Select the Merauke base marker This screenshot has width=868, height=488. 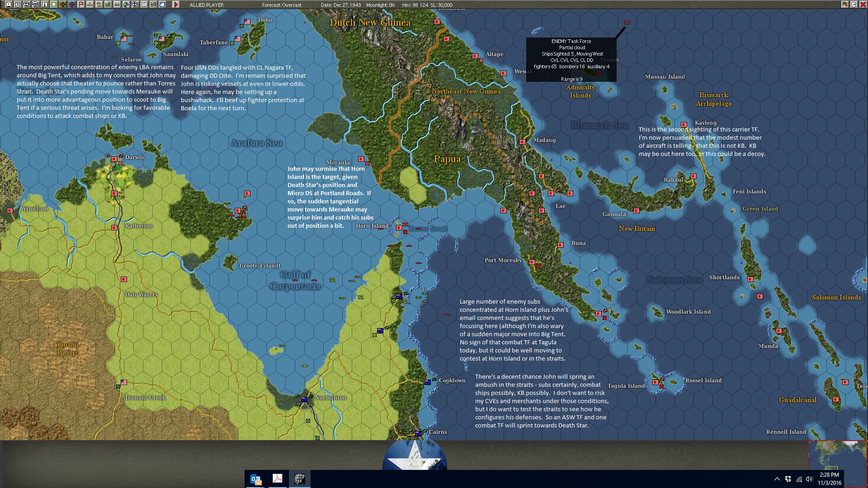(361, 159)
